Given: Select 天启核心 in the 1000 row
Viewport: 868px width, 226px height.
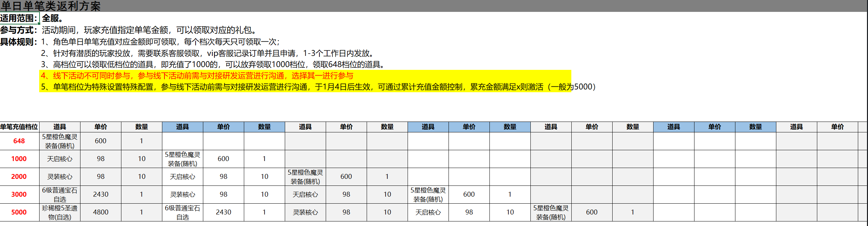Looking at the screenshot, I should click(x=60, y=159).
